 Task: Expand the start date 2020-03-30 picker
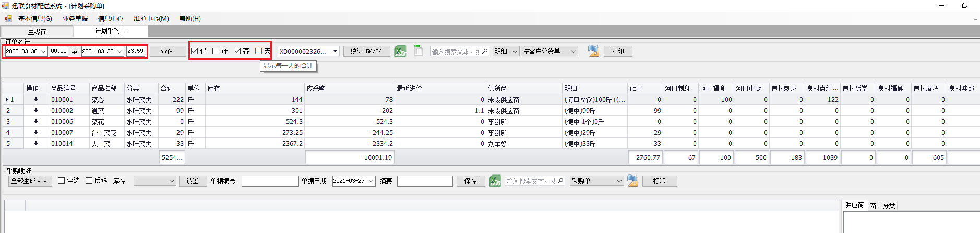(x=43, y=51)
